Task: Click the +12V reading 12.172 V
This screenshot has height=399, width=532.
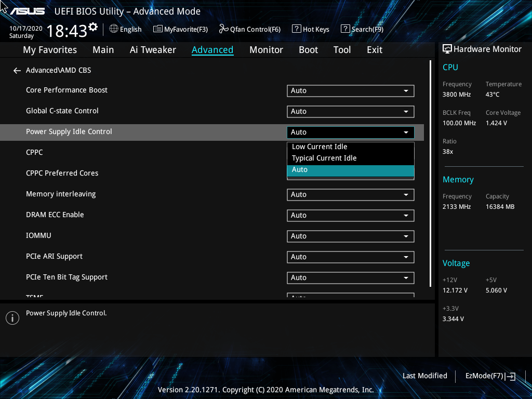Action: pos(455,290)
